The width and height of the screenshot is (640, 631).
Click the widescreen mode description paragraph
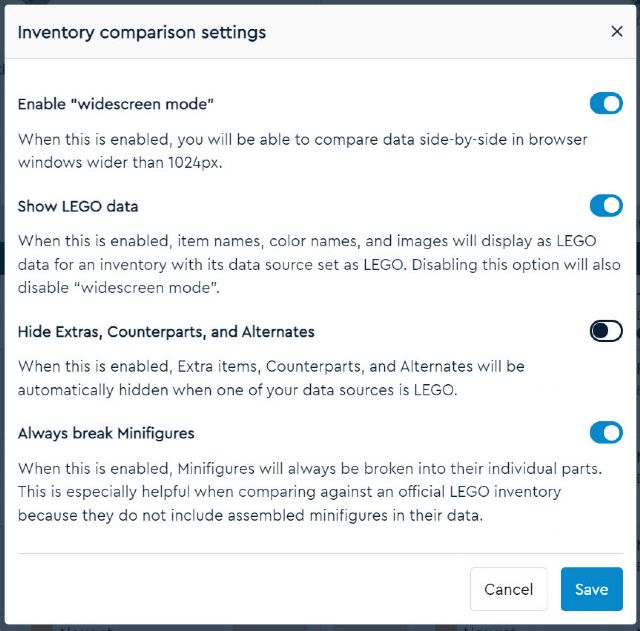302,150
